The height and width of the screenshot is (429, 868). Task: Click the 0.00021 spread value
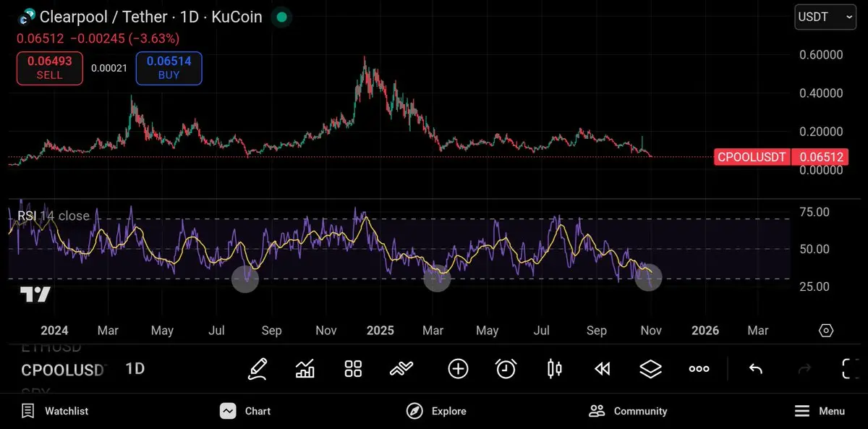(x=109, y=68)
